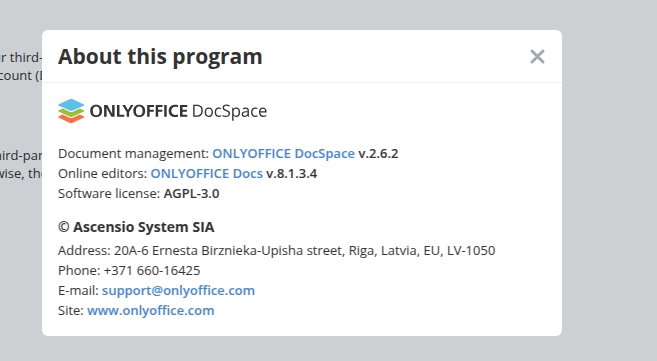The height and width of the screenshot is (361, 657).
Task: Click the support@onlyoffice.com email link
Action: (178, 291)
